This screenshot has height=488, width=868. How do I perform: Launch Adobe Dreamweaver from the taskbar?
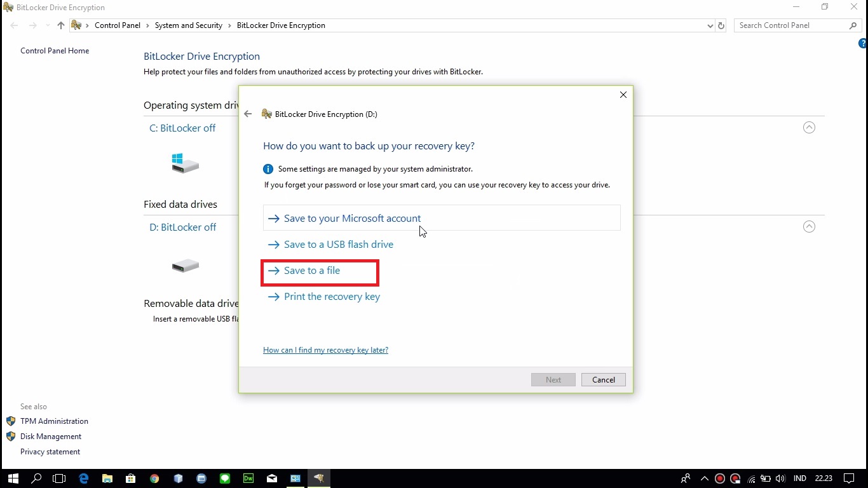point(248,478)
